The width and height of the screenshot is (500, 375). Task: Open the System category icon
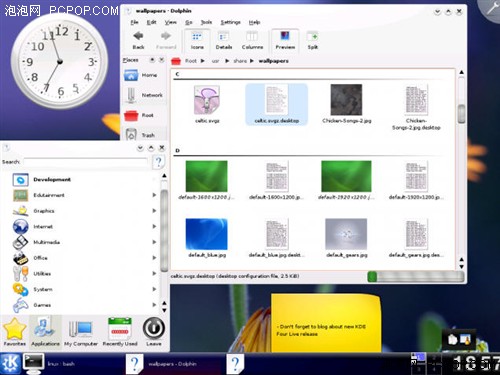click(x=20, y=289)
